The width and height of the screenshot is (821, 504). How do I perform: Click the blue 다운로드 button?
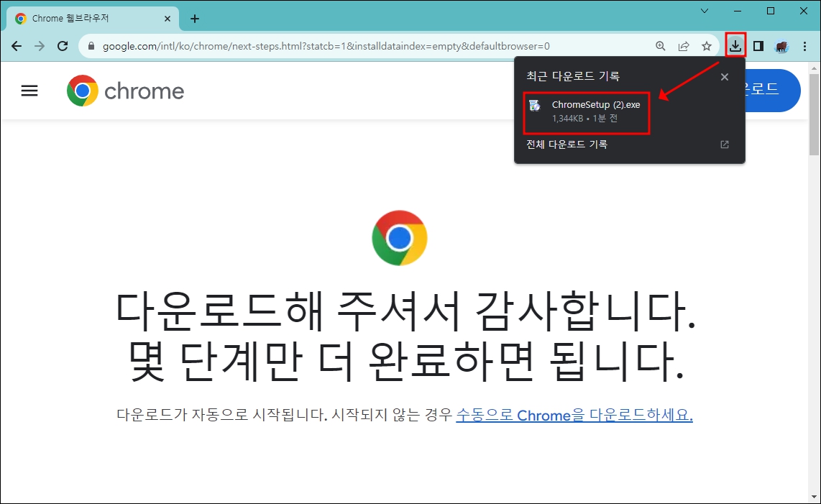[773, 90]
